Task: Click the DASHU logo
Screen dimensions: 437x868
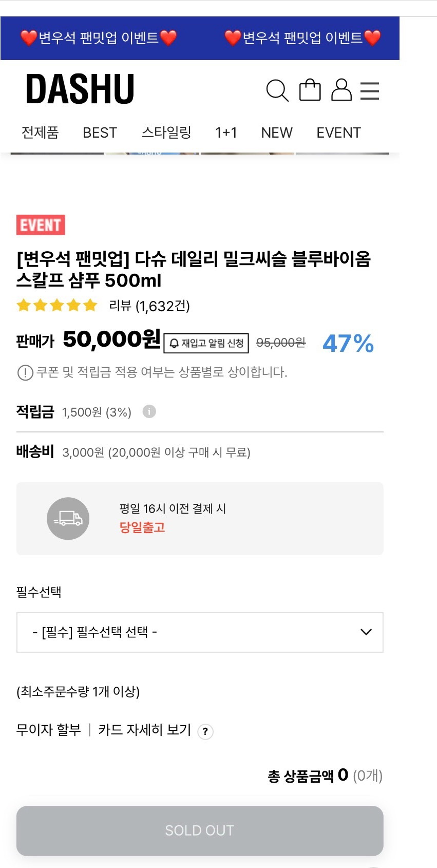Action: pyautogui.click(x=80, y=89)
